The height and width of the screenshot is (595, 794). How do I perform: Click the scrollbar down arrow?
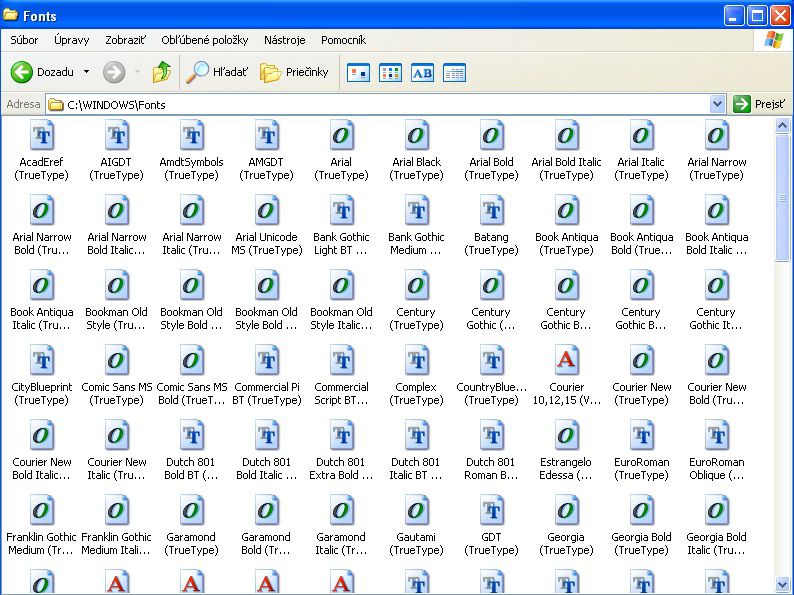click(782, 583)
